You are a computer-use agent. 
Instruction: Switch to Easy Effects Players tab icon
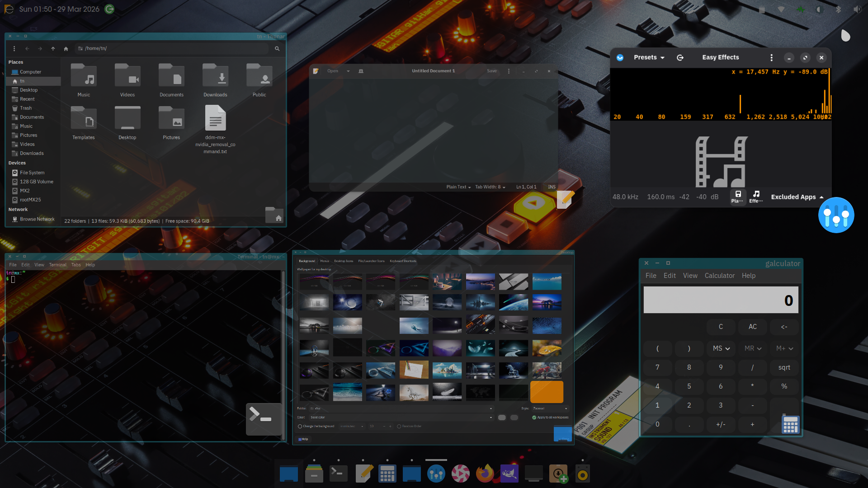tap(738, 197)
